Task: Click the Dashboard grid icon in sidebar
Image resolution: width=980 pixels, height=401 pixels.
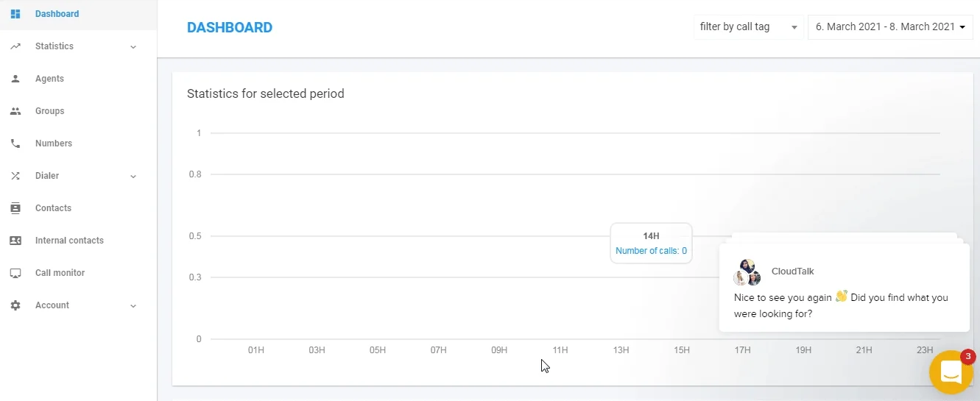Action: (x=15, y=14)
